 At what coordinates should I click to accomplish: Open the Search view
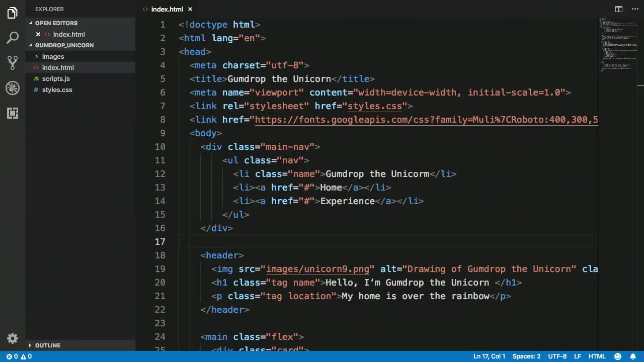pos(12,38)
